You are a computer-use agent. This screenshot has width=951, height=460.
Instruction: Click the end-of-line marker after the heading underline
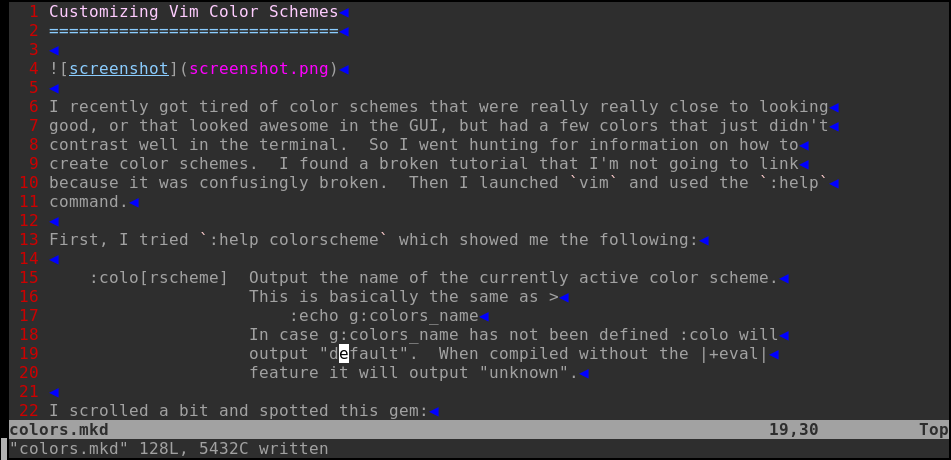coord(344,31)
